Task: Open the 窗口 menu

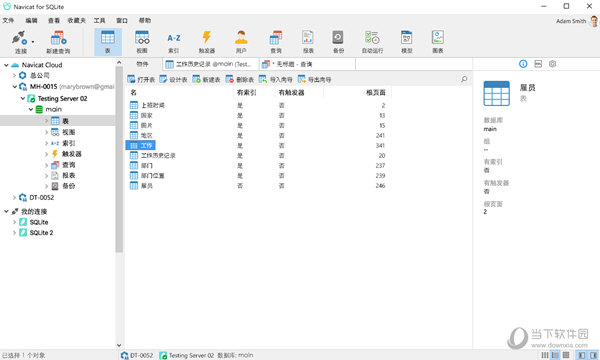Action: (x=122, y=20)
